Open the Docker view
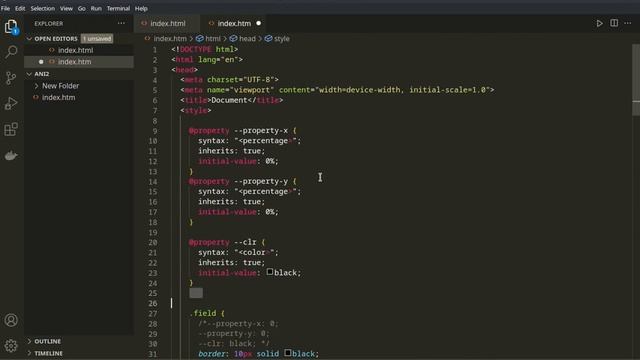This screenshot has height=360, width=640. click(x=11, y=156)
